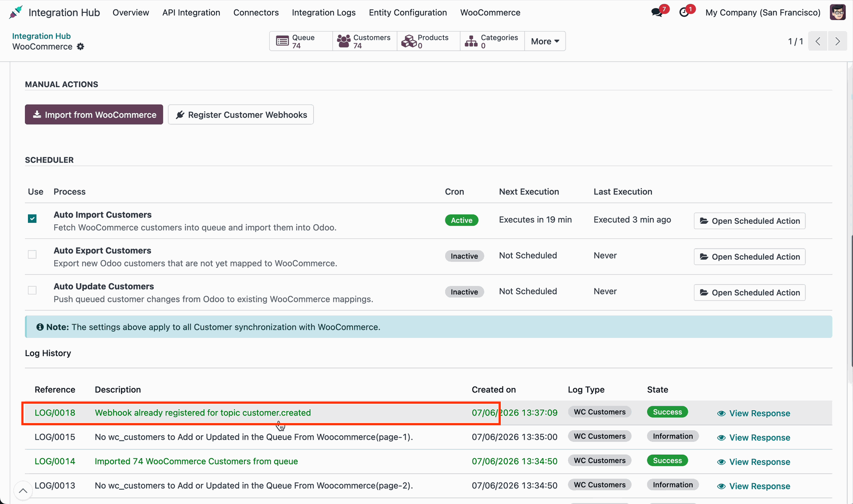Click date 07/06/2026 13:35:00
This screenshot has width=853, height=504.
pos(514,437)
